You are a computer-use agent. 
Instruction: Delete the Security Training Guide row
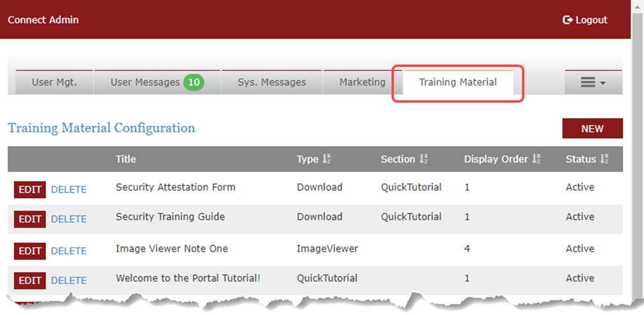click(68, 219)
